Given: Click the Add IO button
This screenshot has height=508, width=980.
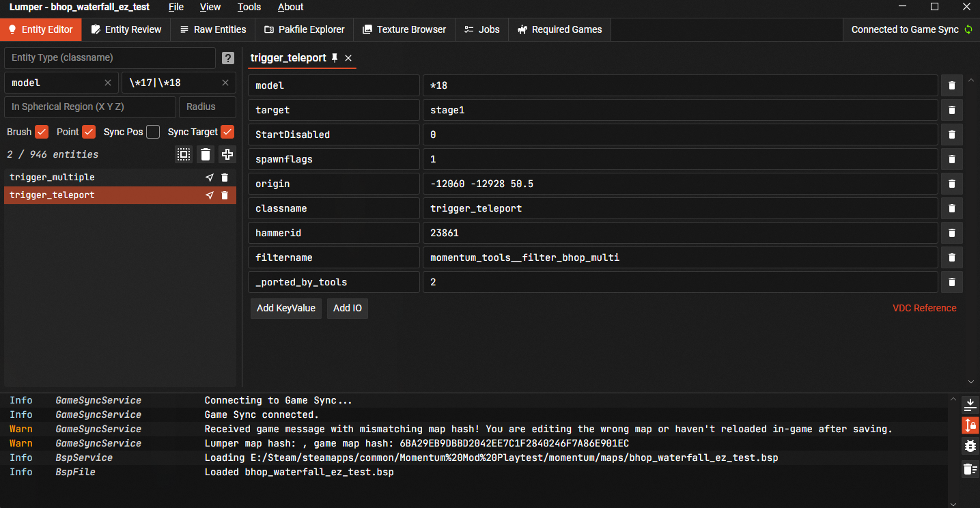Looking at the screenshot, I should pos(348,308).
